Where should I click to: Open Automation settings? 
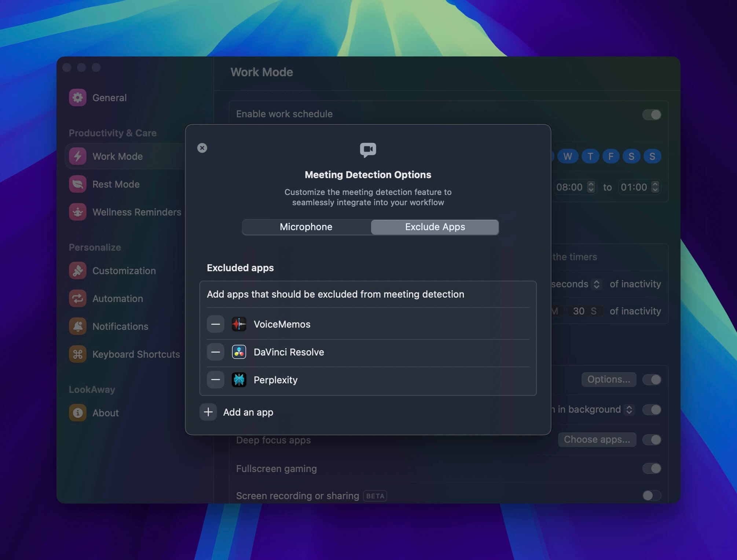(118, 298)
